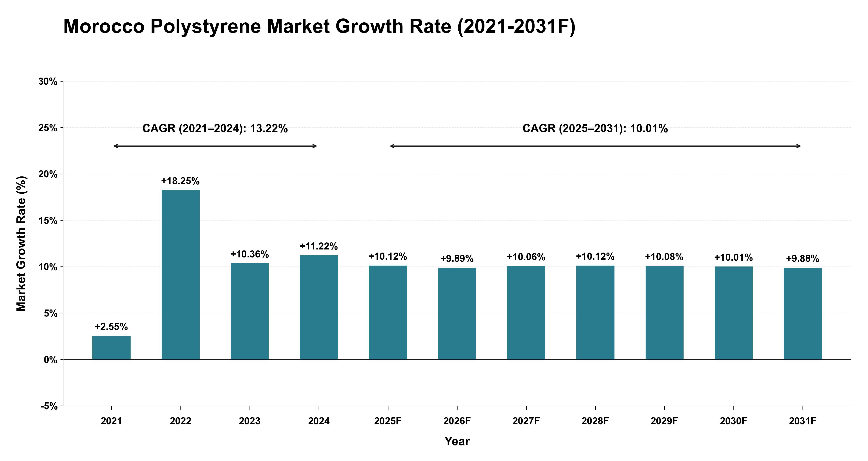Click the 'Market Growth Rate (%)' y-axis title

point(21,244)
